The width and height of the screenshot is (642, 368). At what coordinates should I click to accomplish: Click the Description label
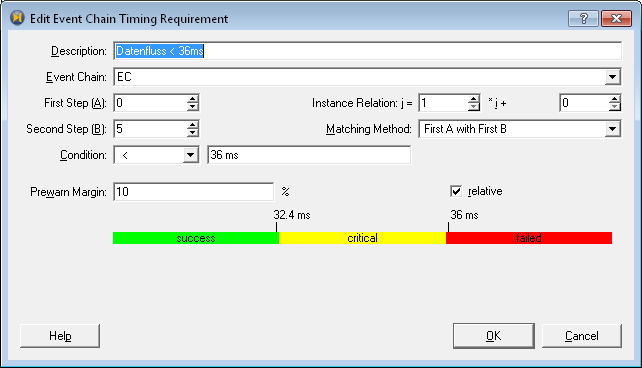click(x=79, y=51)
